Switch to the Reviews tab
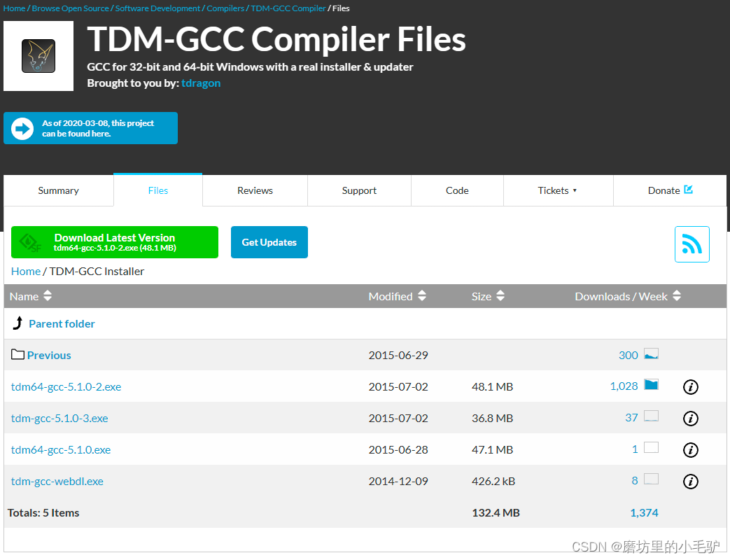Viewport: 730px width, 560px height. point(255,190)
